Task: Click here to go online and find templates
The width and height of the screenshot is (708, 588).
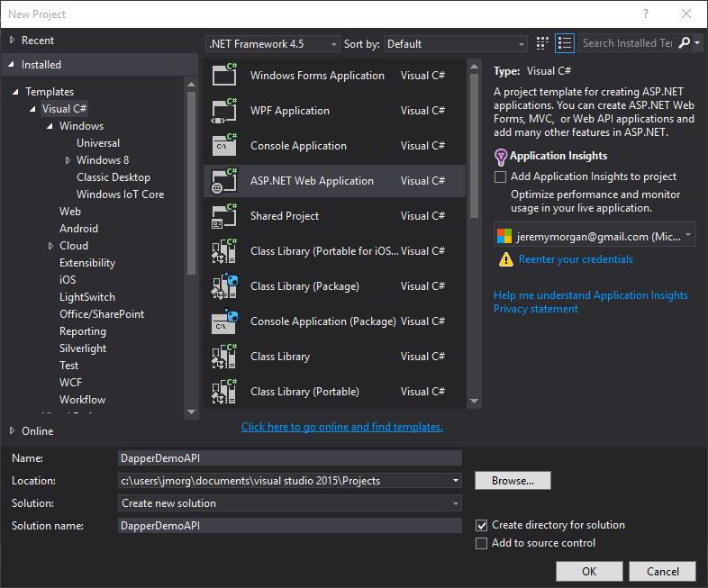Action: tap(342, 427)
